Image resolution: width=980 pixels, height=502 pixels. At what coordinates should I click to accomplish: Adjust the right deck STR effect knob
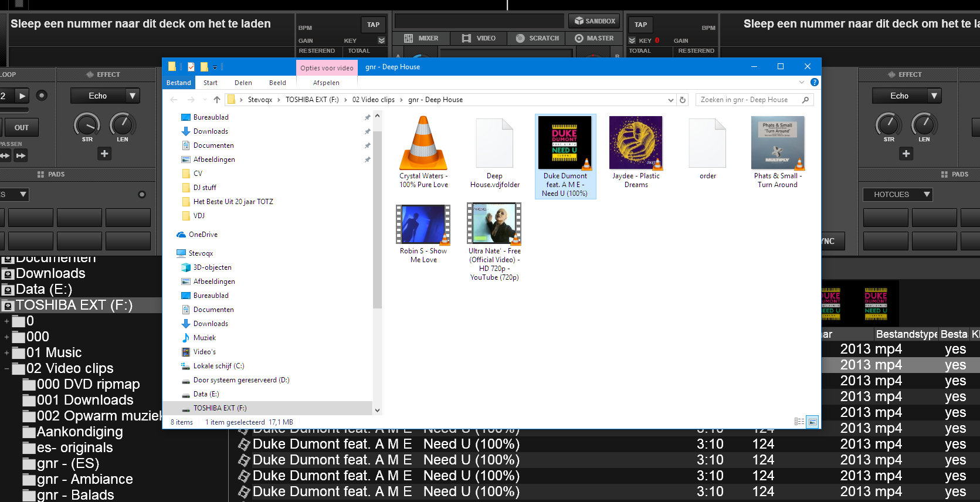point(889,124)
